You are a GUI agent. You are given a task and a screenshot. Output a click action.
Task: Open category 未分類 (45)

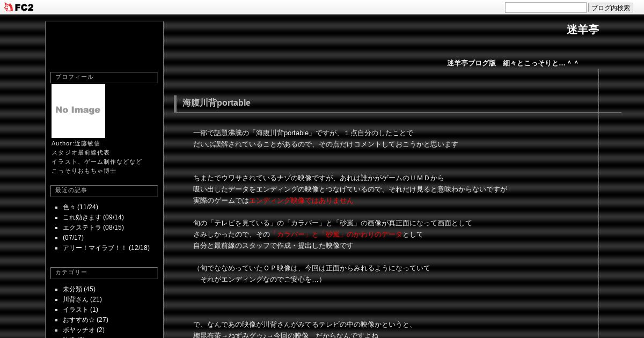click(x=79, y=289)
